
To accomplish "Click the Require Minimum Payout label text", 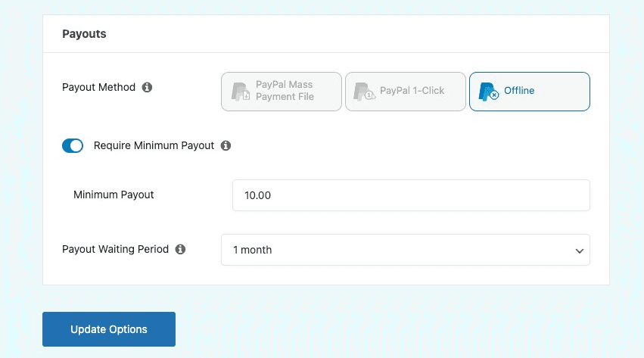I will [154, 145].
